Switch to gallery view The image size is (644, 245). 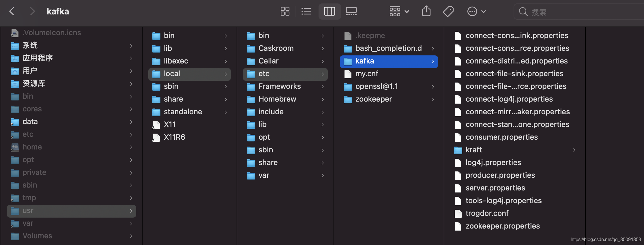point(351,12)
